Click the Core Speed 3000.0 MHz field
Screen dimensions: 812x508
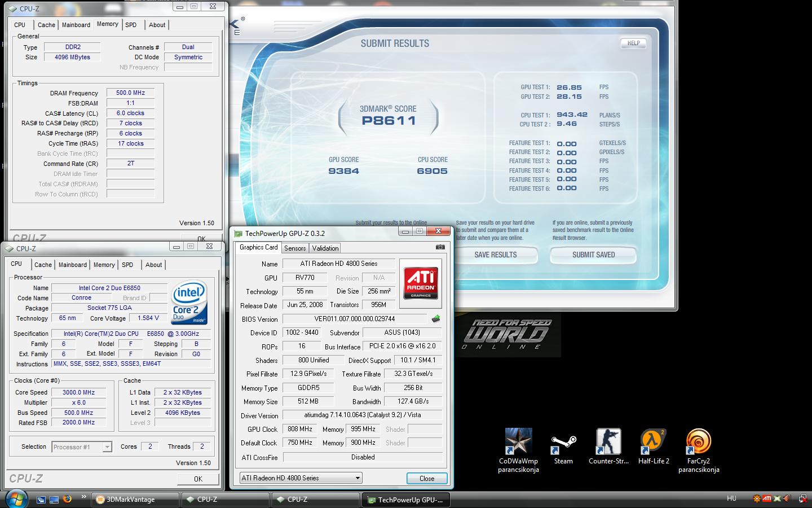(78, 392)
